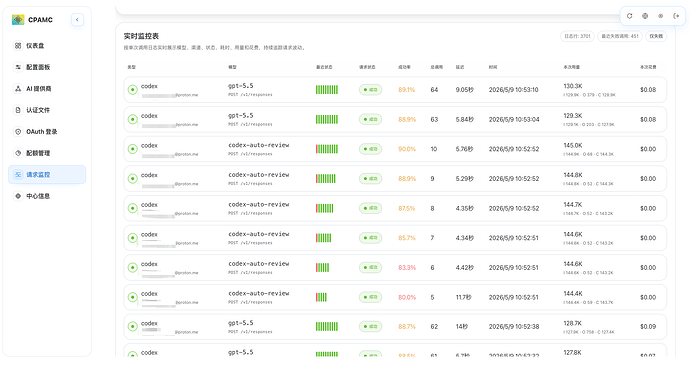Click the globe language icon
Screen dimensions: 690x365
pos(645,16)
